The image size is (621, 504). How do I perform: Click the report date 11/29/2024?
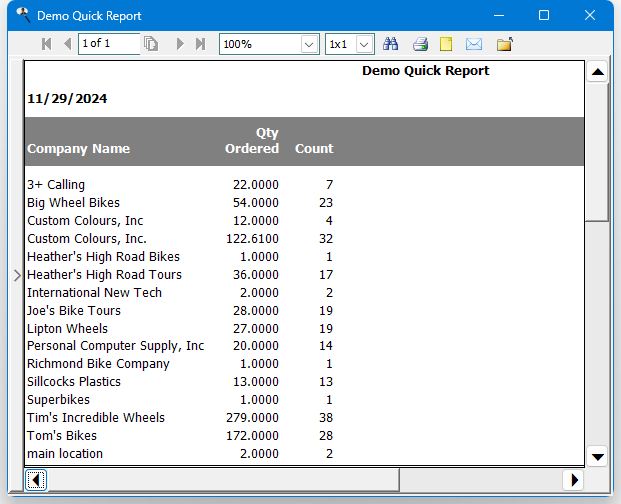[x=67, y=99]
